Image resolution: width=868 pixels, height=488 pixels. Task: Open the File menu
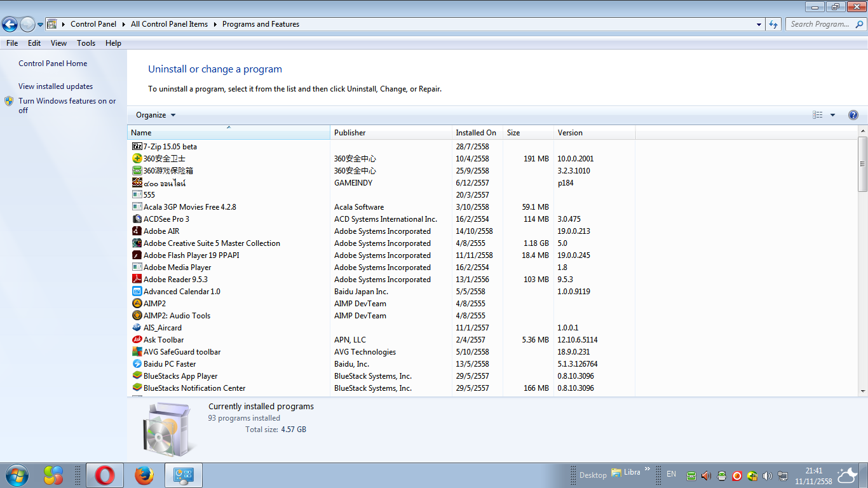tap(12, 43)
